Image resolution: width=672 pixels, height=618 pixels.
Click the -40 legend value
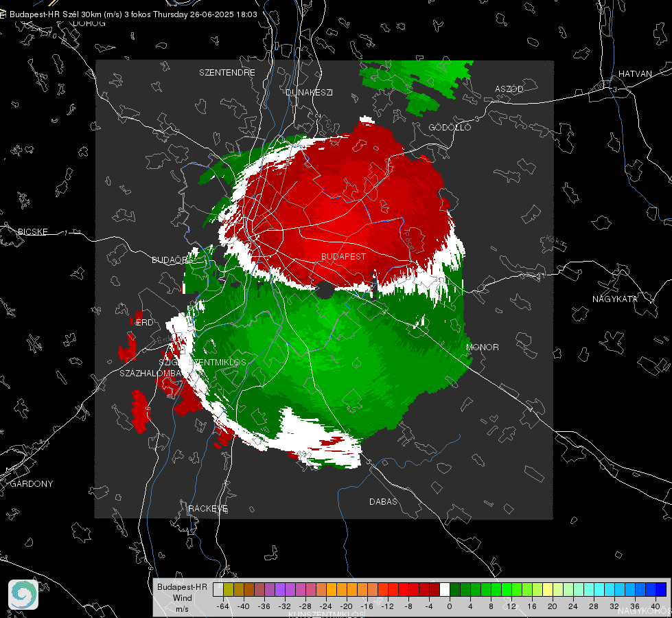[x=244, y=606]
